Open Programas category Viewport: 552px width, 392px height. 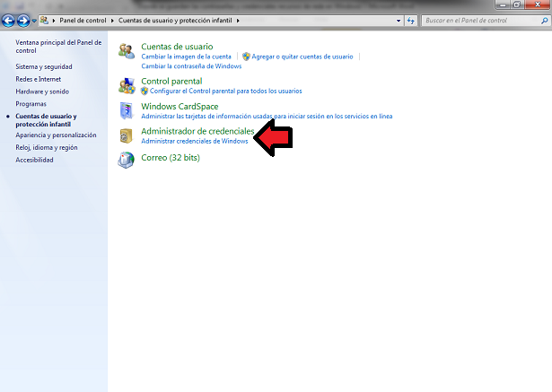click(x=31, y=104)
